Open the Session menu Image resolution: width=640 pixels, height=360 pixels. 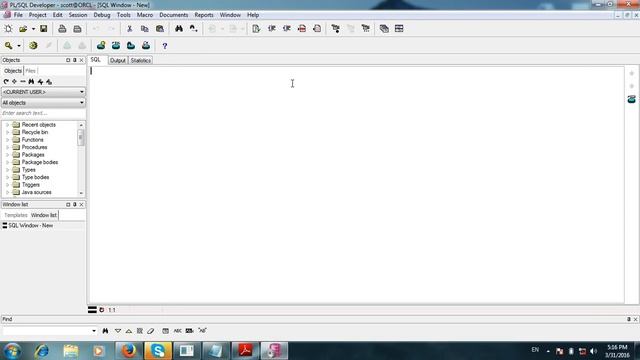tap(78, 15)
